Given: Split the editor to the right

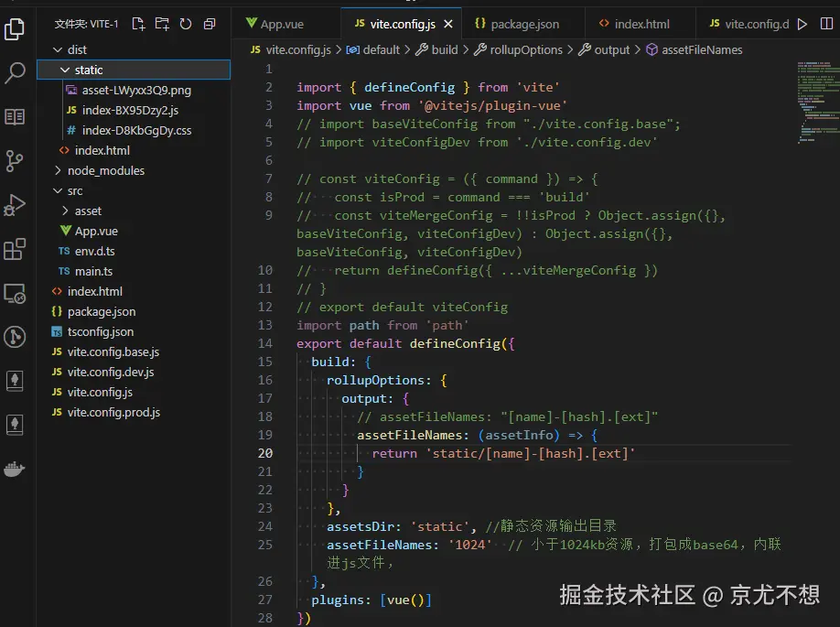Looking at the screenshot, I should tap(826, 24).
